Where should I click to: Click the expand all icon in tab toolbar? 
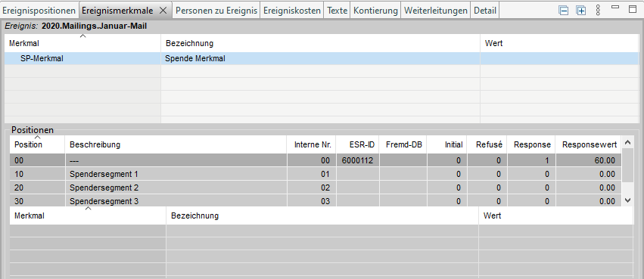tap(580, 11)
